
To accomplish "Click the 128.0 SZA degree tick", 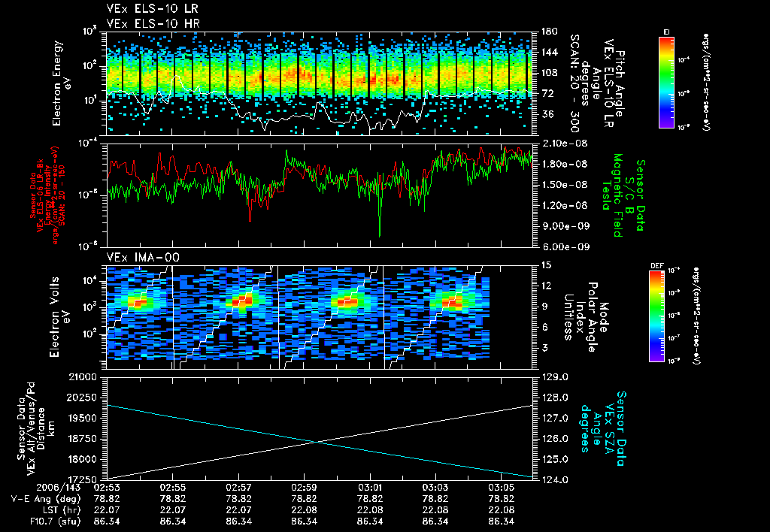I will [554, 397].
